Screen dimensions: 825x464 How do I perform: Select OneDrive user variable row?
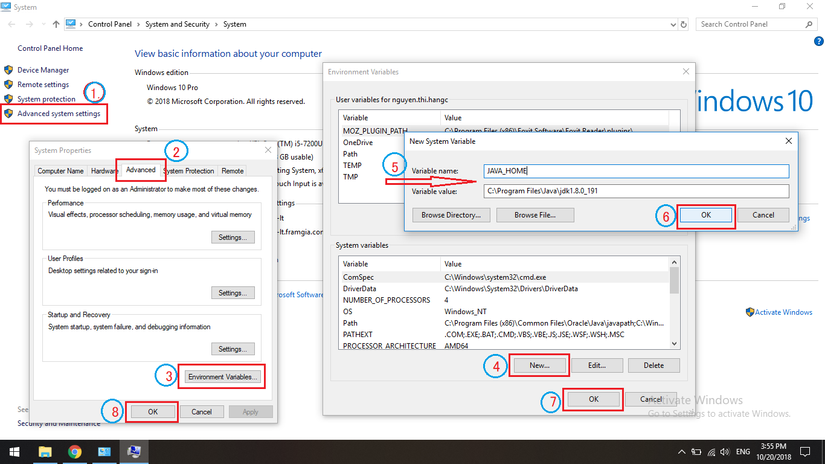click(371, 143)
